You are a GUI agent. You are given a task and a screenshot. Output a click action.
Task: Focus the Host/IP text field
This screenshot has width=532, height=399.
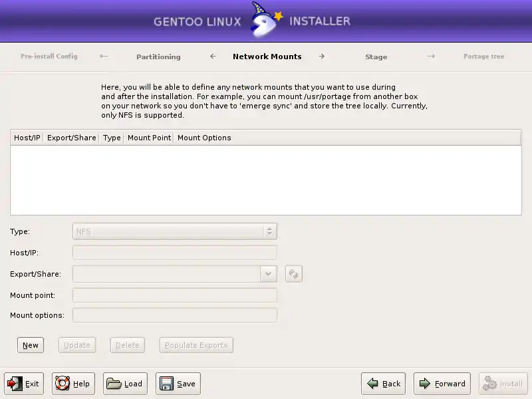pyautogui.click(x=174, y=253)
